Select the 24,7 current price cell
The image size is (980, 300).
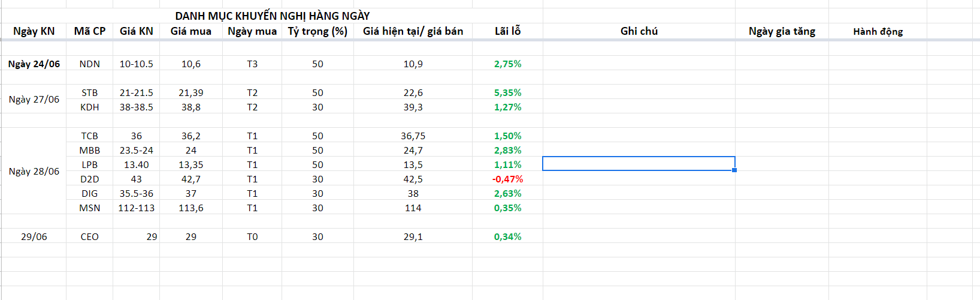tap(413, 150)
